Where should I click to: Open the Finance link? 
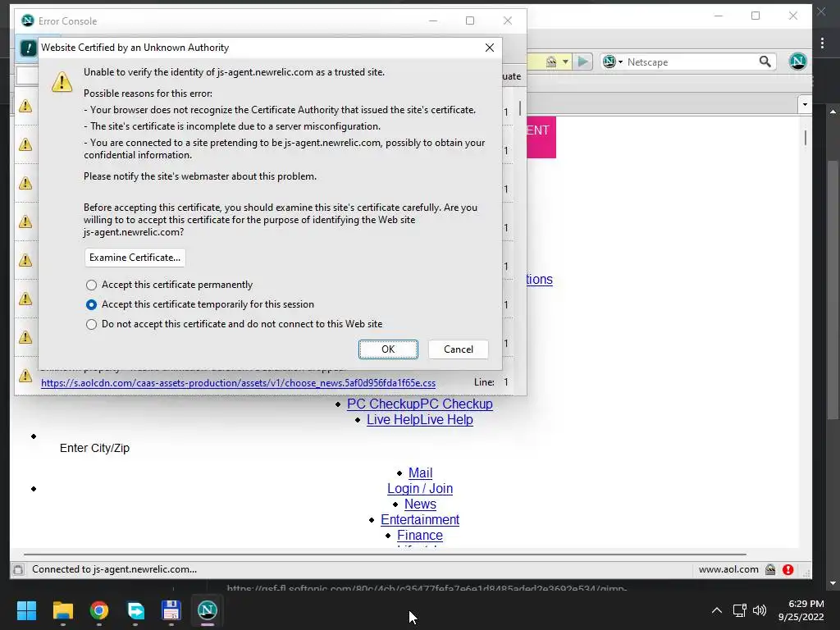coord(420,535)
